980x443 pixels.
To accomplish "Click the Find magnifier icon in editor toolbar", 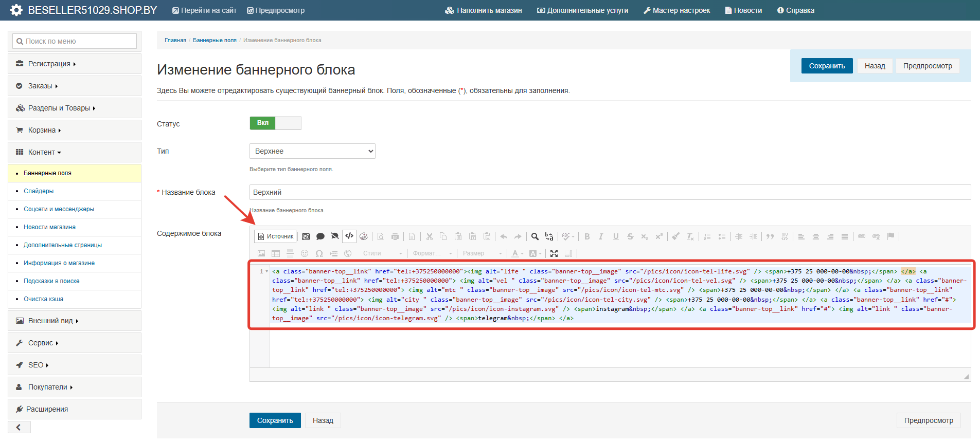I will click(535, 236).
